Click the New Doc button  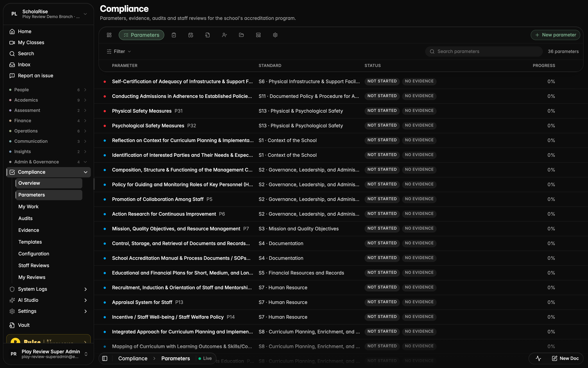(565, 358)
